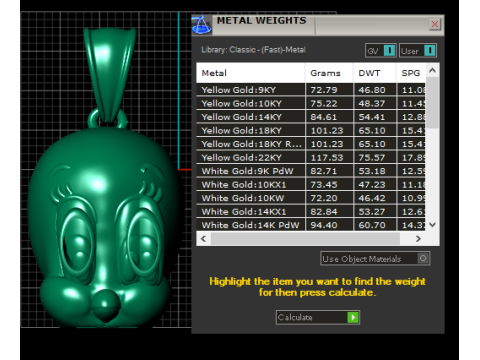
Task: Select the Yellow Gold:9KY row
Action: 311,90
